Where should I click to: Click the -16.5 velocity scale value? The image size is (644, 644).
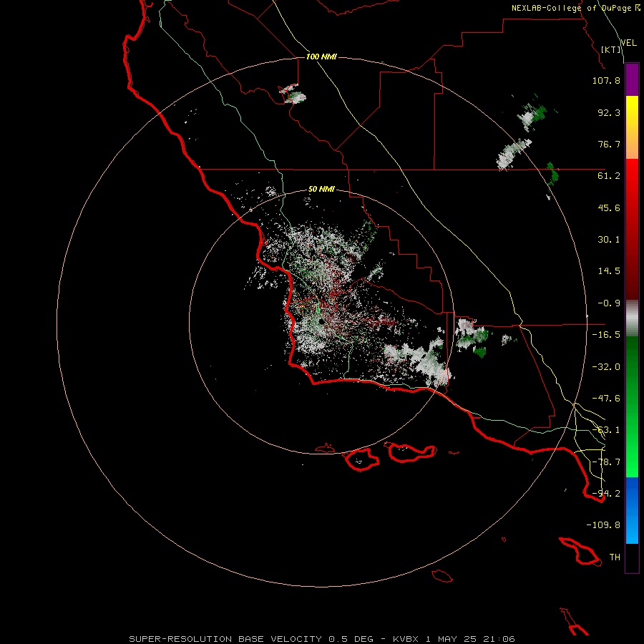coord(606,335)
